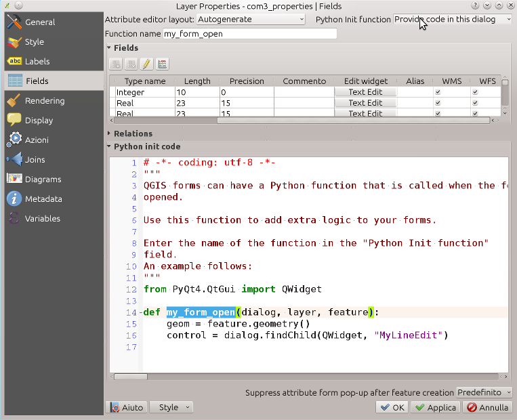
Task: Toggle the WFS checkbox for the Integer row
Action: pyautogui.click(x=475, y=92)
